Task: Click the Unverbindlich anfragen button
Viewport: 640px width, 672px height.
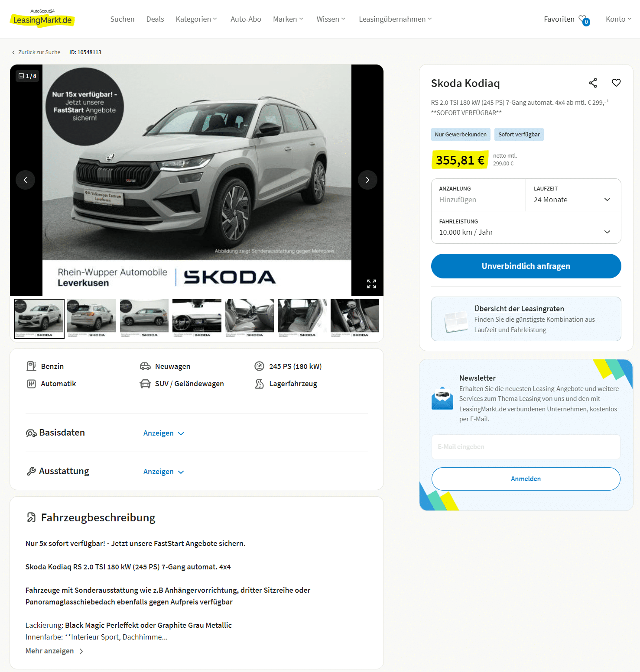Action: (x=526, y=266)
